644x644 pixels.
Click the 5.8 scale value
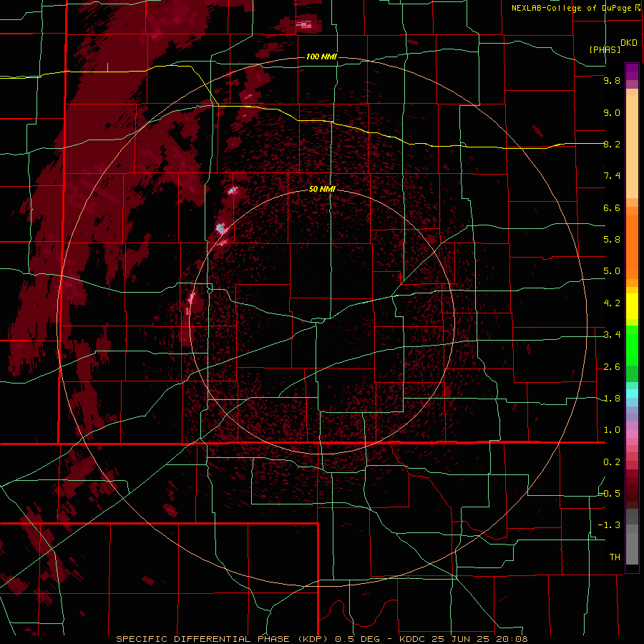[612, 240]
